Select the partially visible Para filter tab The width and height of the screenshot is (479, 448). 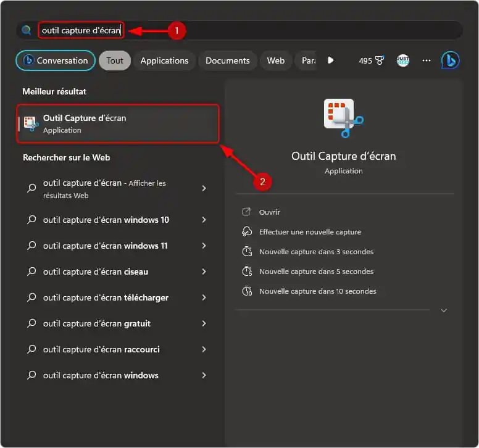(307, 60)
